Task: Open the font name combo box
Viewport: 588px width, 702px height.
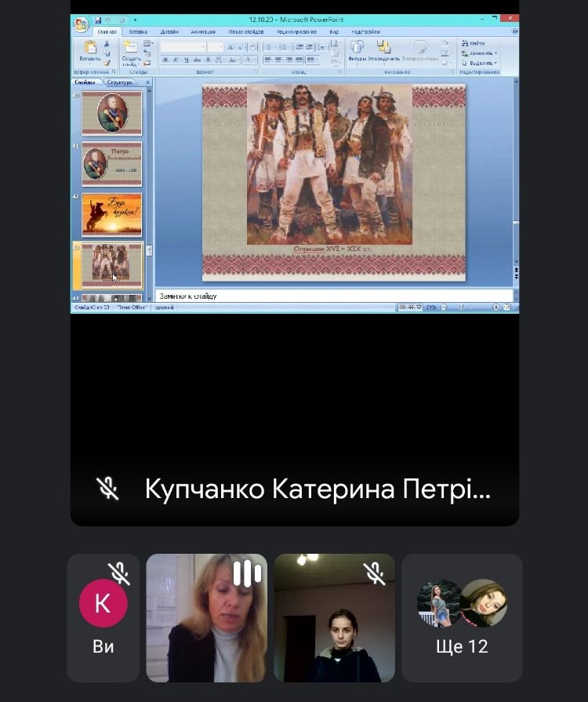Action: coord(183,47)
